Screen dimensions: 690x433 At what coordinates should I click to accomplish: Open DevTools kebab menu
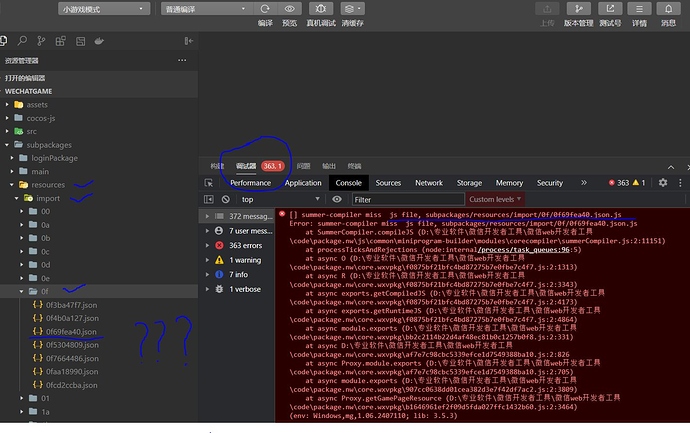tap(680, 183)
